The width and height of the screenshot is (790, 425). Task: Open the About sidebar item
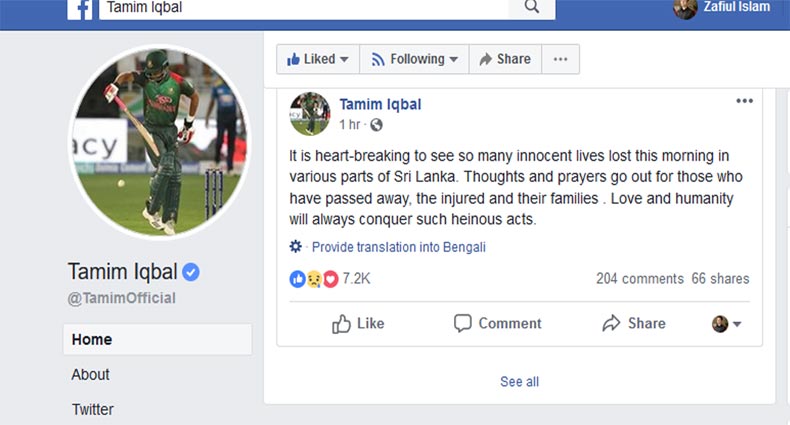click(x=91, y=374)
